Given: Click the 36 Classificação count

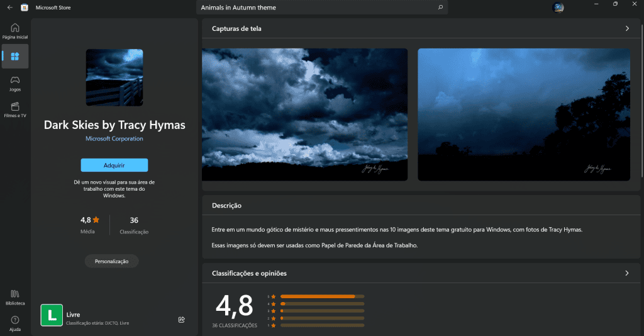Looking at the screenshot, I should (134, 225).
